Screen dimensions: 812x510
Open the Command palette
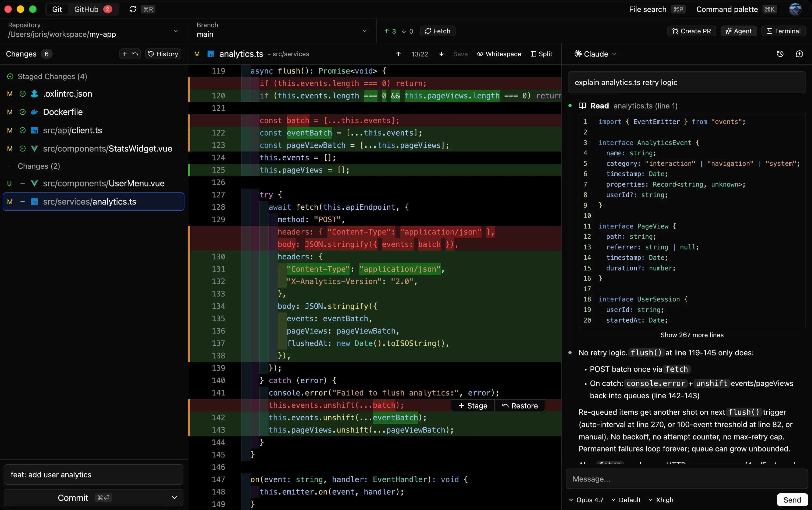[736, 9]
